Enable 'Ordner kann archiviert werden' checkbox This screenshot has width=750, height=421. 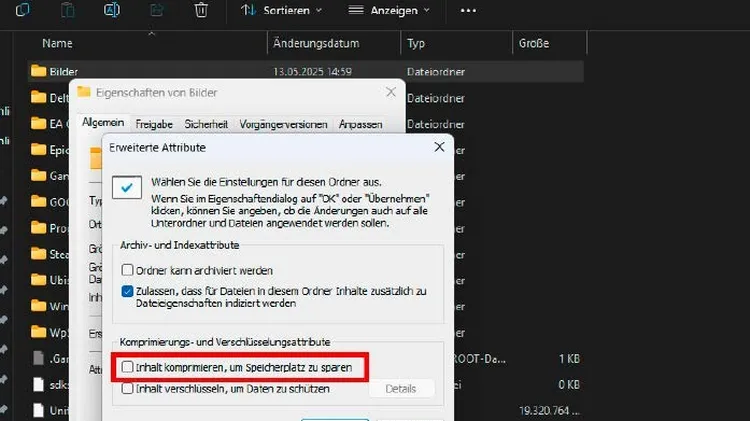(x=127, y=270)
